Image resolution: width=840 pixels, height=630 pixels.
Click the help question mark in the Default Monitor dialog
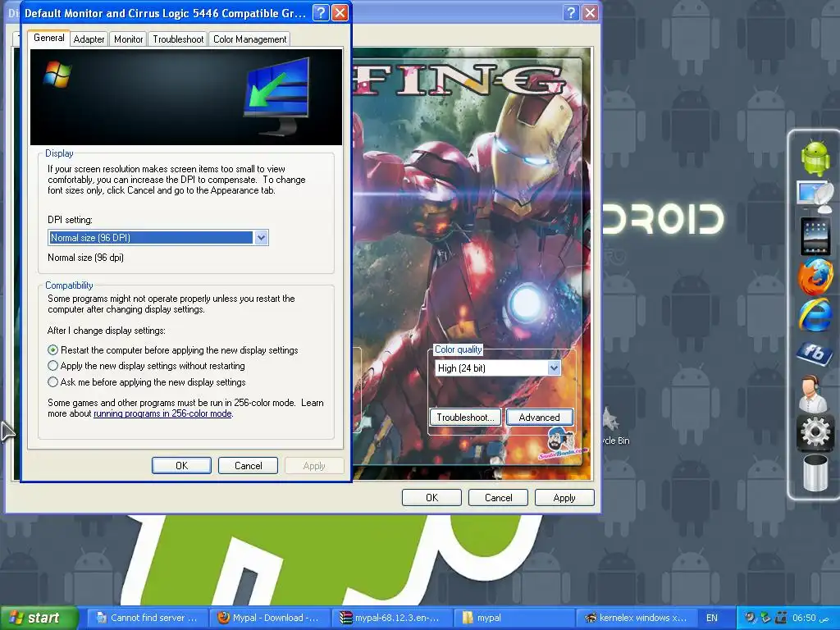pos(321,13)
